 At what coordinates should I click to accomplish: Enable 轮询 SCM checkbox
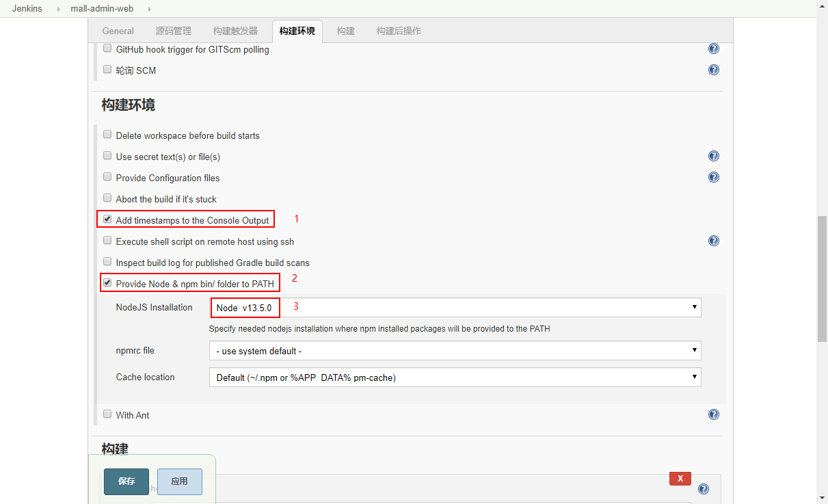107,69
